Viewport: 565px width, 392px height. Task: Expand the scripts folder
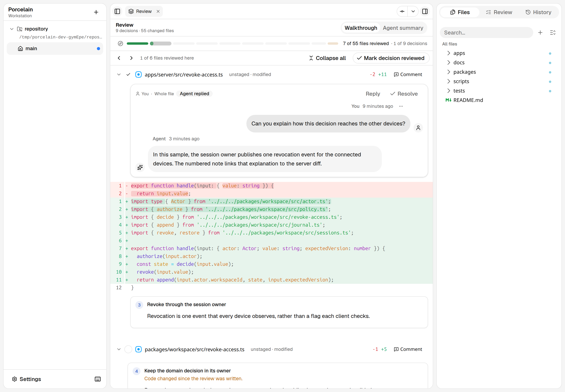(x=449, y=81)
